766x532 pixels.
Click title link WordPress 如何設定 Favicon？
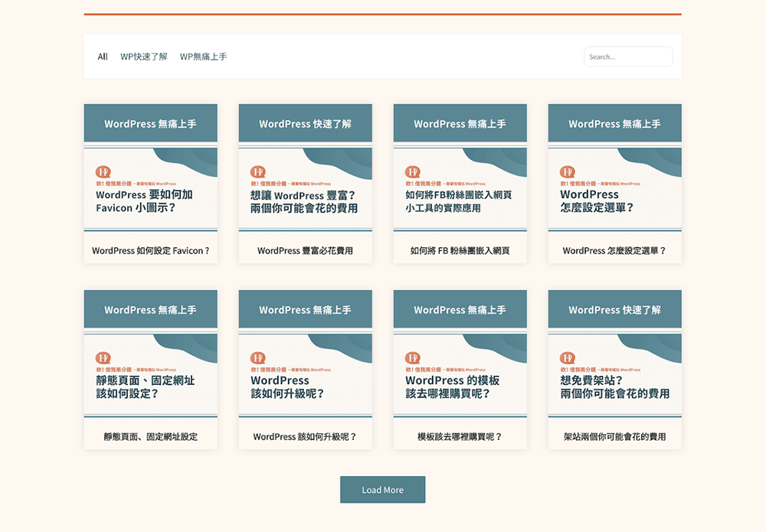(150, 251)
